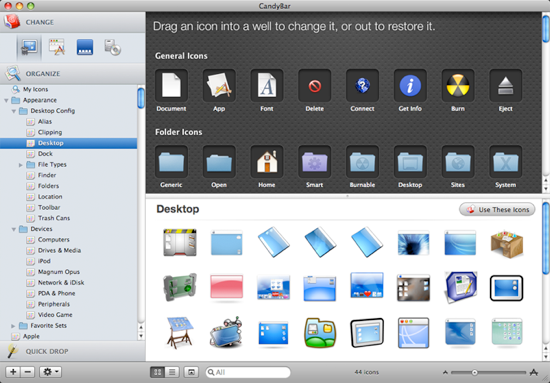Open the Change section header
Viewport: 550px width, 383px height.
click(73, 22)
